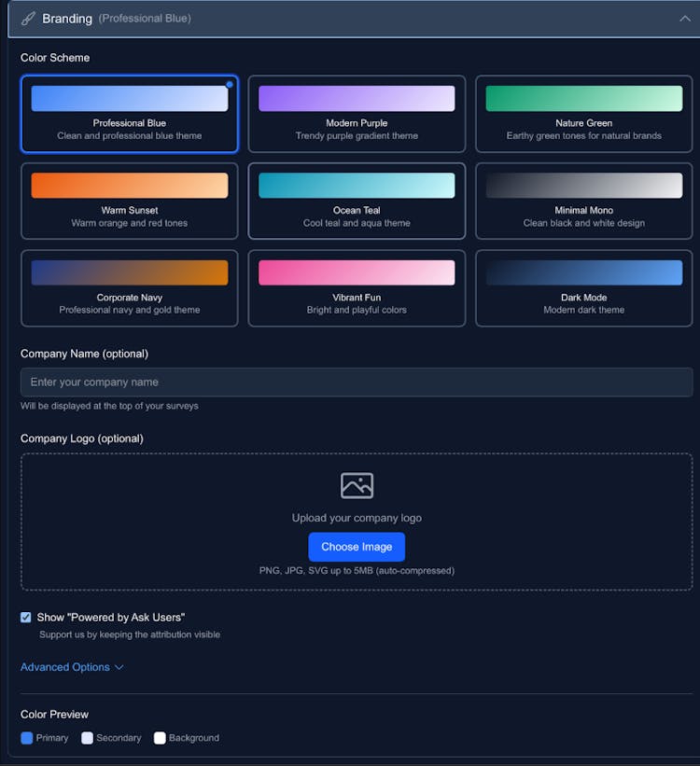Expand Advanced Options
The image size is (700, 766).
click(x=72, y=667)
